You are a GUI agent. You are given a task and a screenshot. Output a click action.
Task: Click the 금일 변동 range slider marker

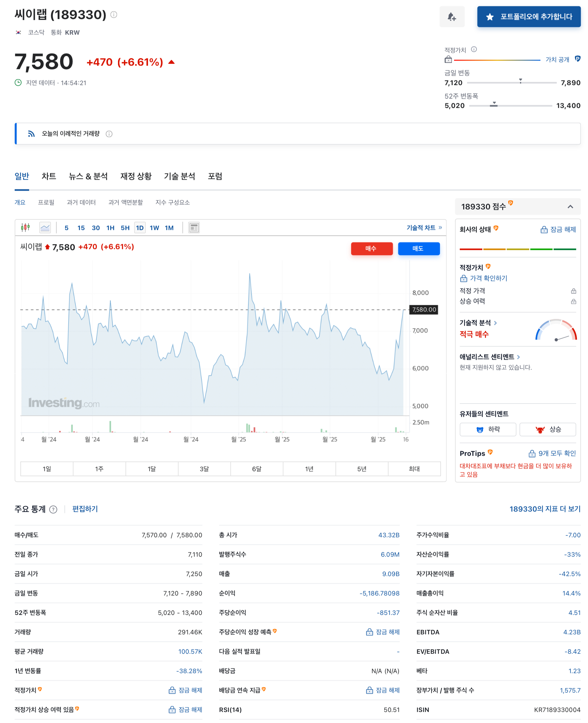(521, 81)
